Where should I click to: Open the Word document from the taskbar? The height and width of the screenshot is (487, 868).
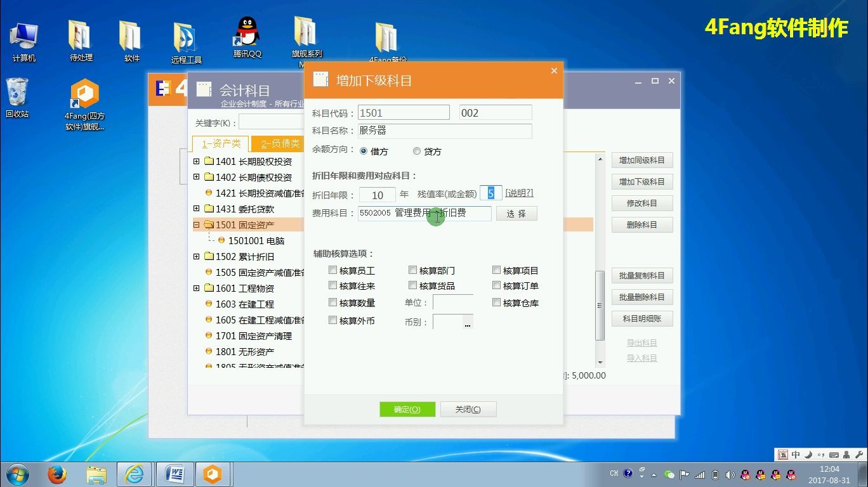pos(174,474)
